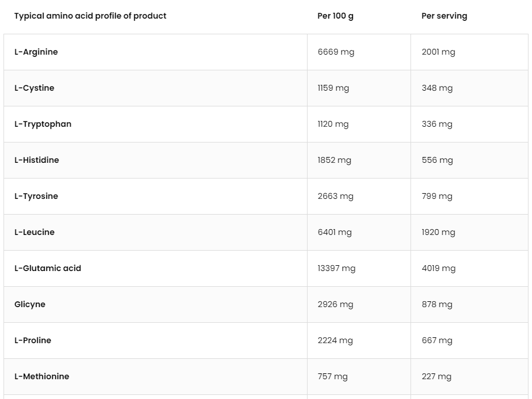This screenshot has height=399, width=532.
Task: Click the 'Per 100 g' column header
Action: point(335,16)
